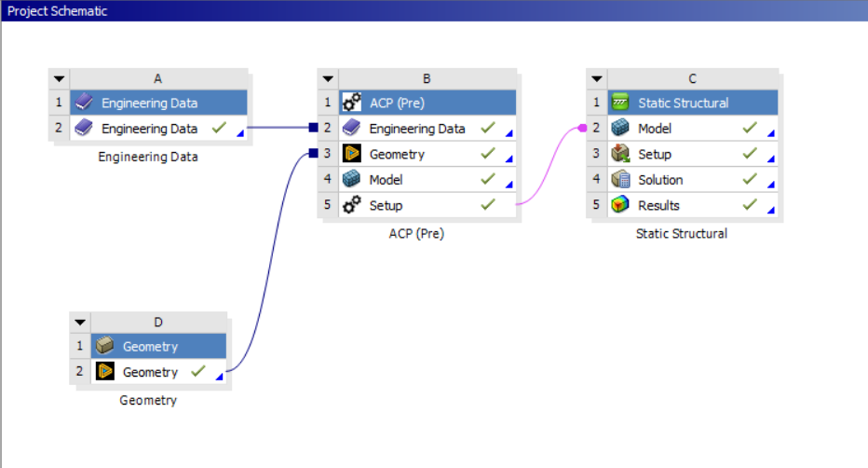Click the Geometry icon in system D row 2

point(105,372)
